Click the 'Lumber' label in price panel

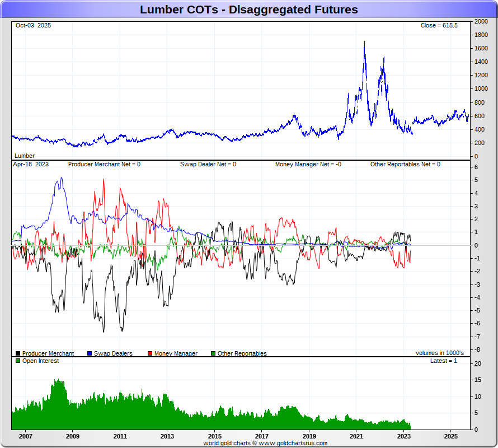tap(25, 156)
